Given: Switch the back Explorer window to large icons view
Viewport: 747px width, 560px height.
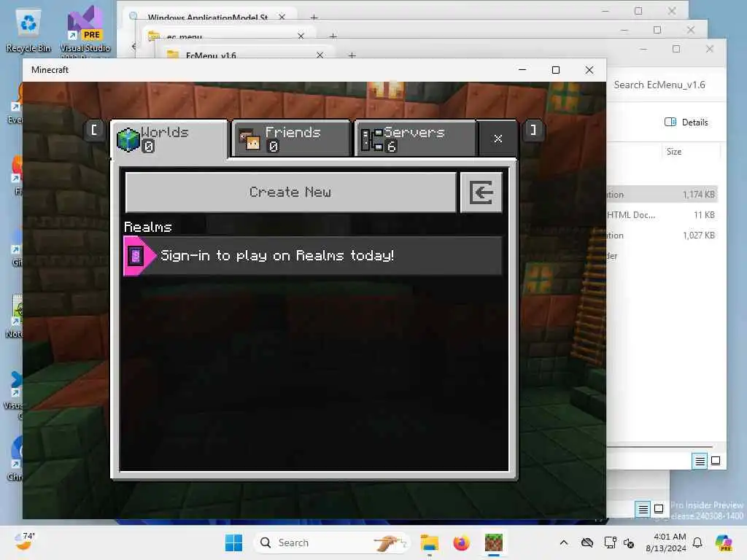Looking at the screenshot, I should pyautogui.click(x=659, y=509).
